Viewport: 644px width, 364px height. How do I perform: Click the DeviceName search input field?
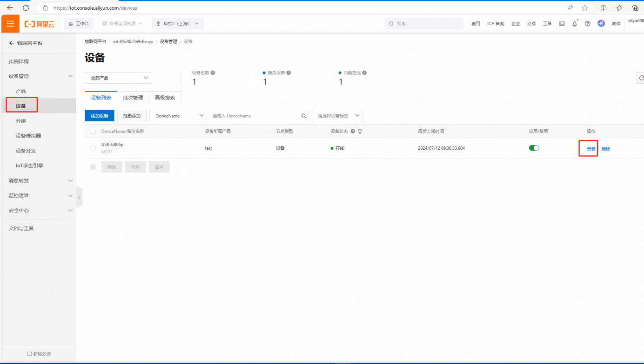click(254, 116)
